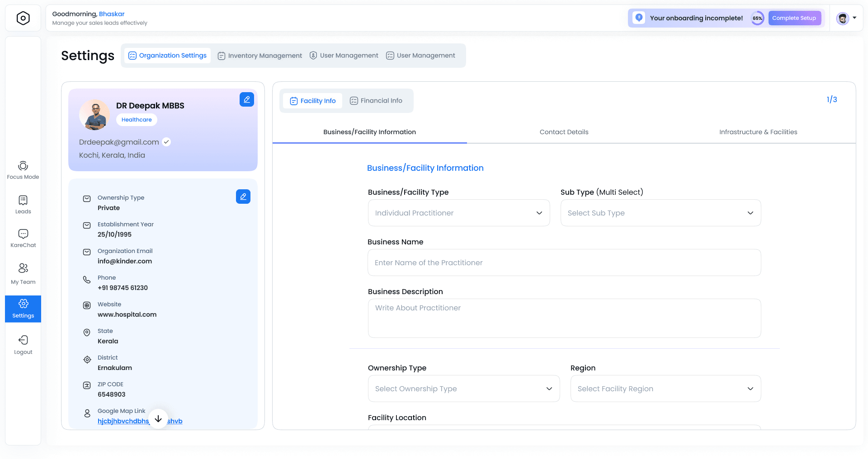
Task: Click the Google Map Link person icon
Action: (x=87, y=413)
